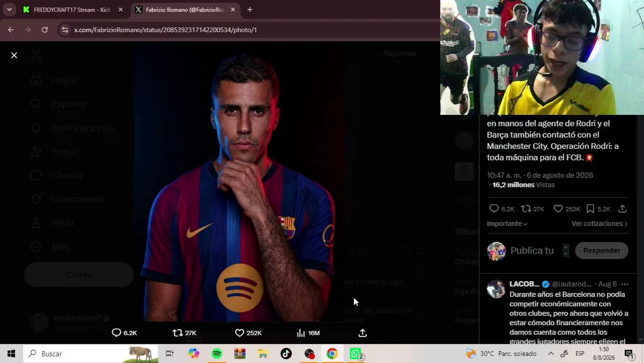
Task: Launch Copilot from the taskbar
Action: 194,354
